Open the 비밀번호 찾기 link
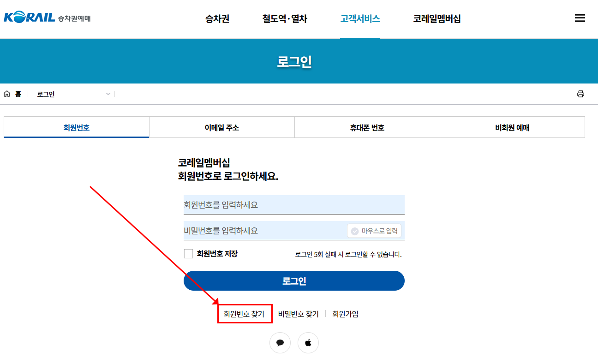This screenshot has height=364, width=598. tap(298, 314)
